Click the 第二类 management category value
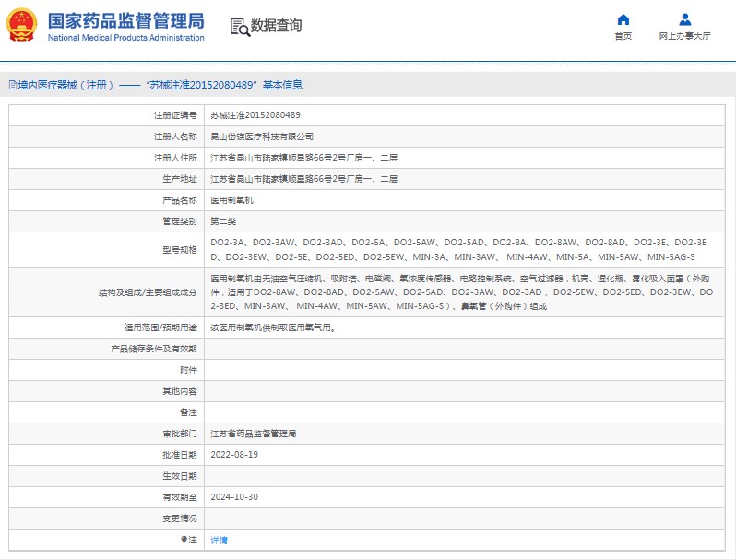Viewport: 736px width, 560px height. (x=223, y=221)
